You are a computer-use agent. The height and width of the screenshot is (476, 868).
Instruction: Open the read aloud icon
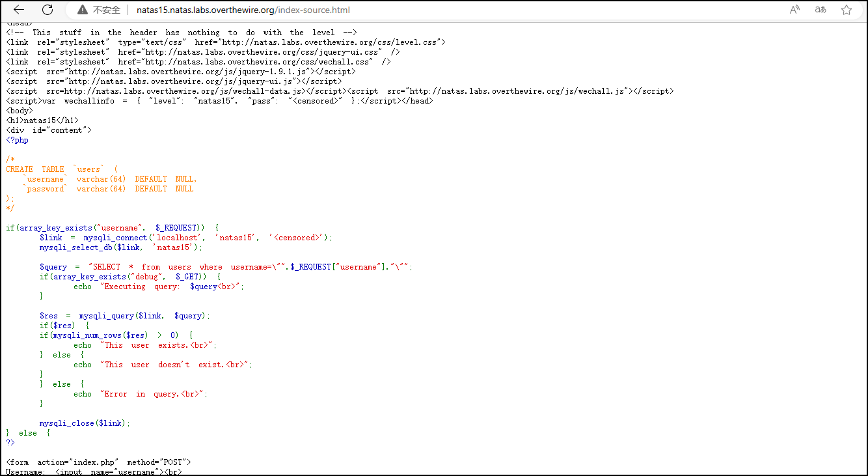[794, 10]
